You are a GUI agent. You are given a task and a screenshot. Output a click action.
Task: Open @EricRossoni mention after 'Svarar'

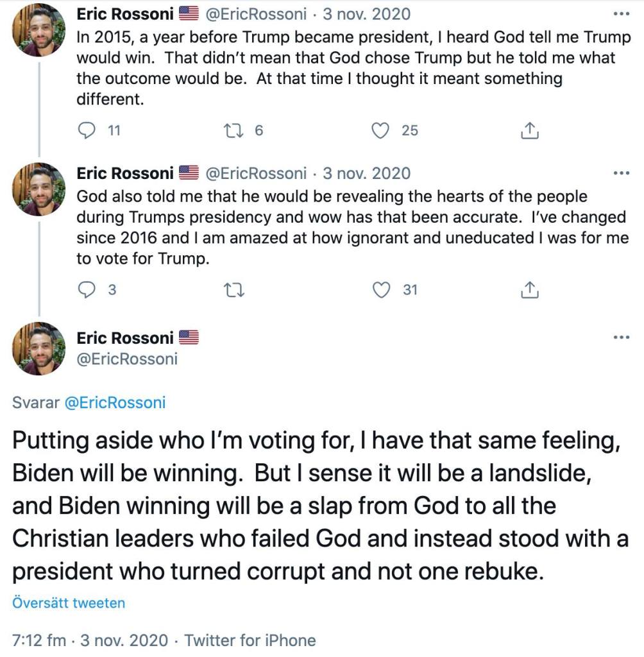click(115, 403)
